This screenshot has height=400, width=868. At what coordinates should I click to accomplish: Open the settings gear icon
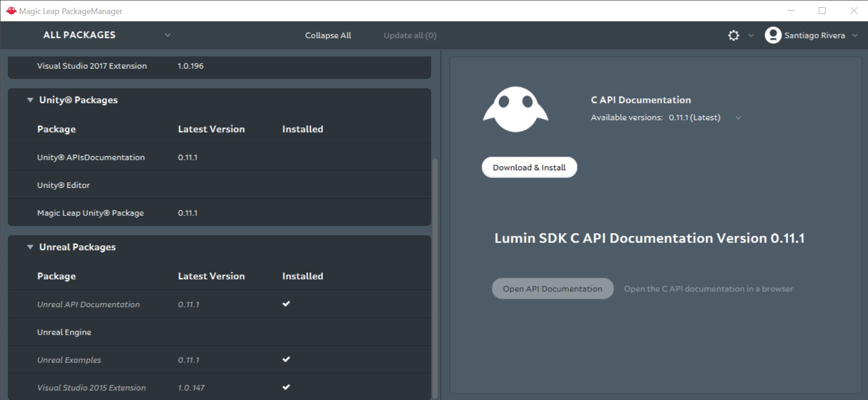(x=733, y=35)
